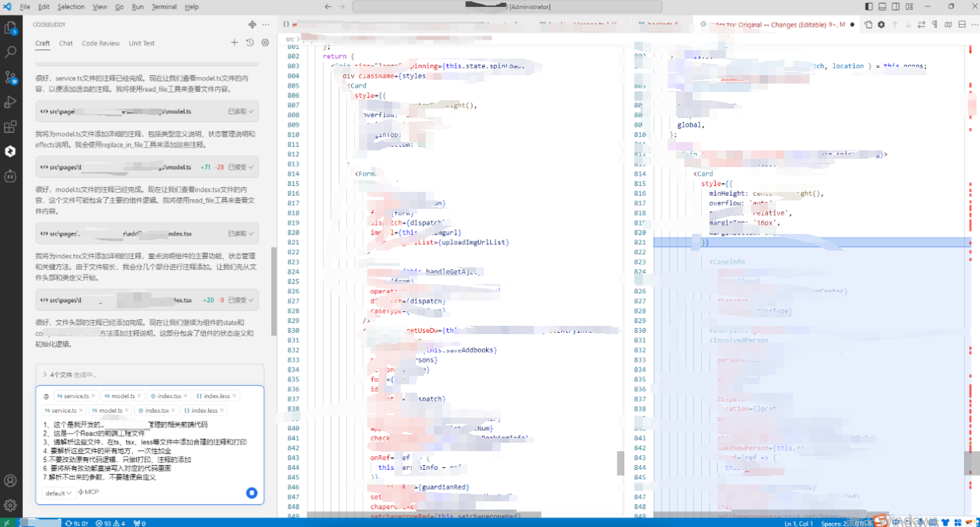Switch to the Craft tab

point(42,43)
